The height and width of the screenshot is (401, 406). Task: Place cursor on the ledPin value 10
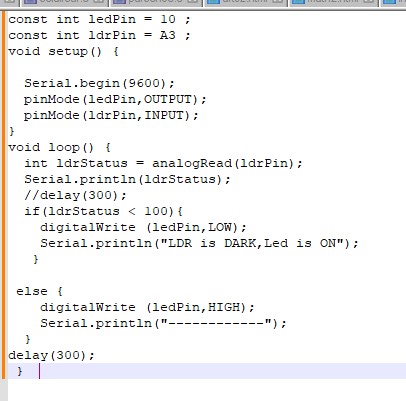click(x=168, y=19)
